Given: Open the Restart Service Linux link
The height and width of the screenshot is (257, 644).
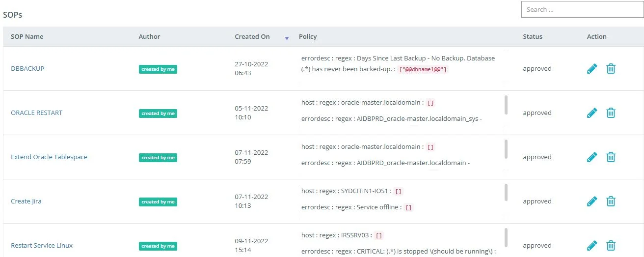Looking at the screenshot, I should 42,245.
